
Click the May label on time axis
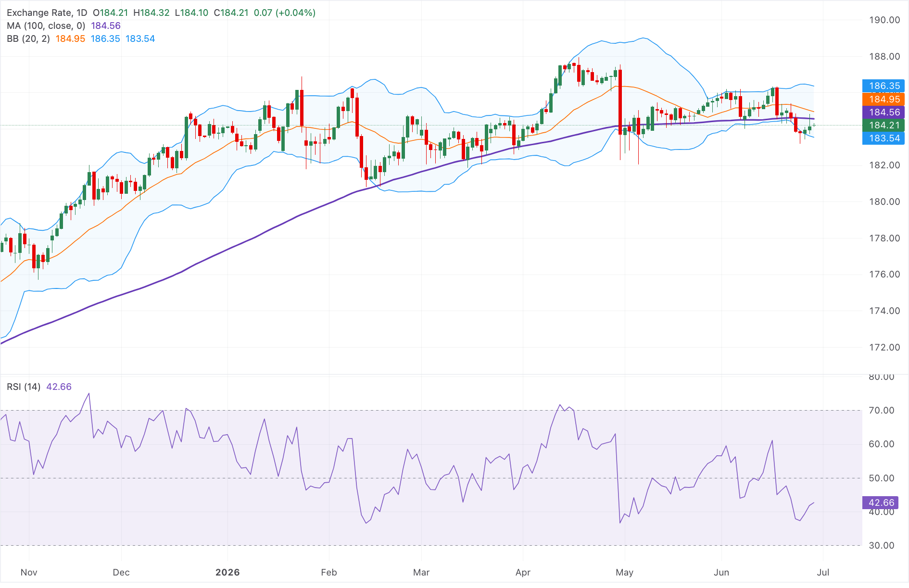click(625, 573)
